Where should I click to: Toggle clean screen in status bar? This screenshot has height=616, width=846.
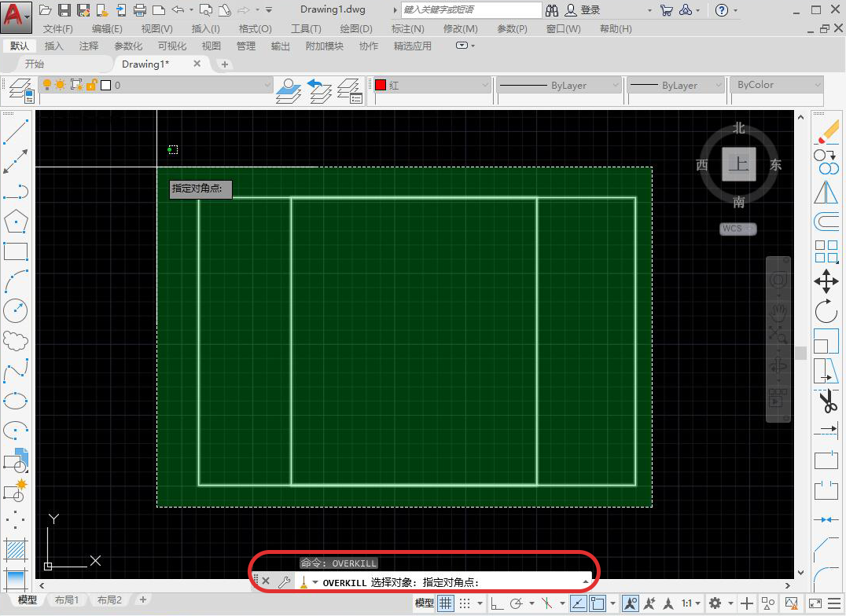tap(815, 603)
